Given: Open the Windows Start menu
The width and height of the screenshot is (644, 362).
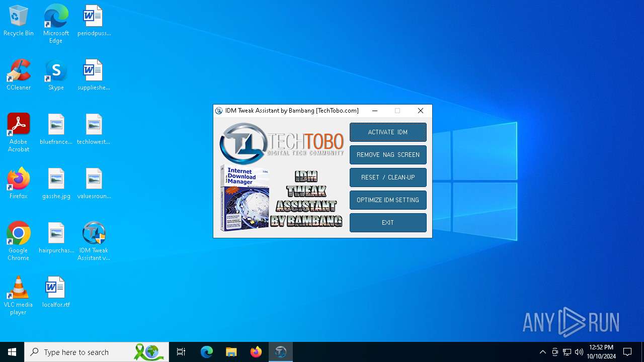Looking at the screenshot, I should [12, 352].
